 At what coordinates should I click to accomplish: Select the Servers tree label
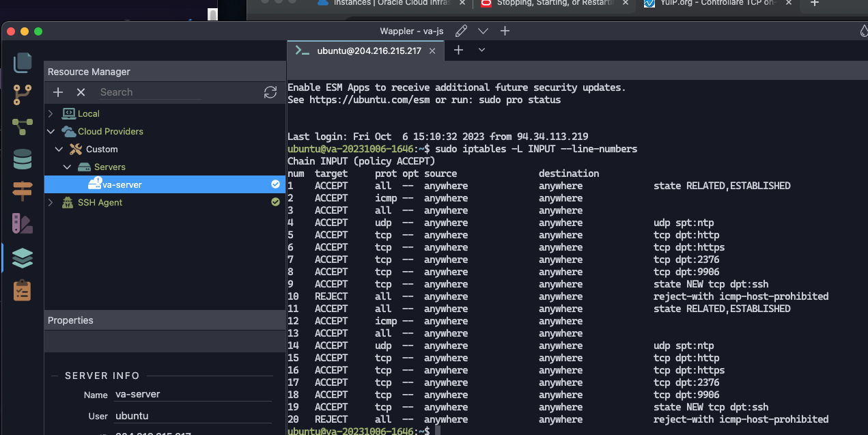pos(110,167)
